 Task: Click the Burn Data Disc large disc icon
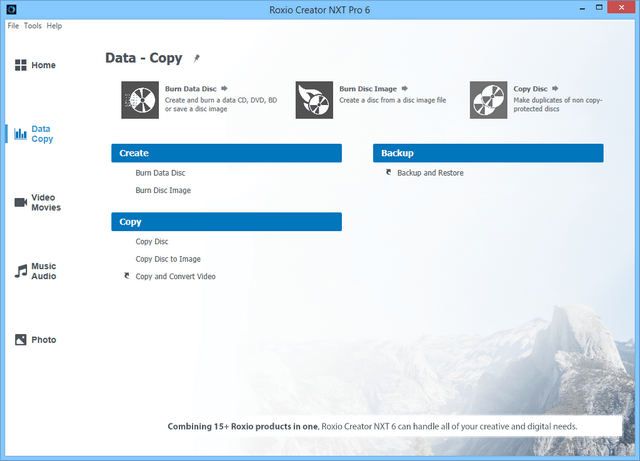(140, 100)
